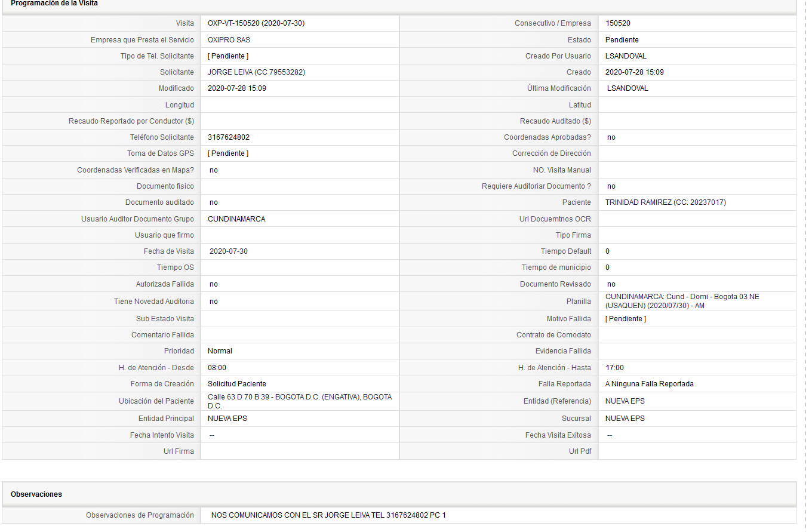Screen dimensions: 812x532
Task: Select the "Tiempo OS" label
Action: point(176,267)
